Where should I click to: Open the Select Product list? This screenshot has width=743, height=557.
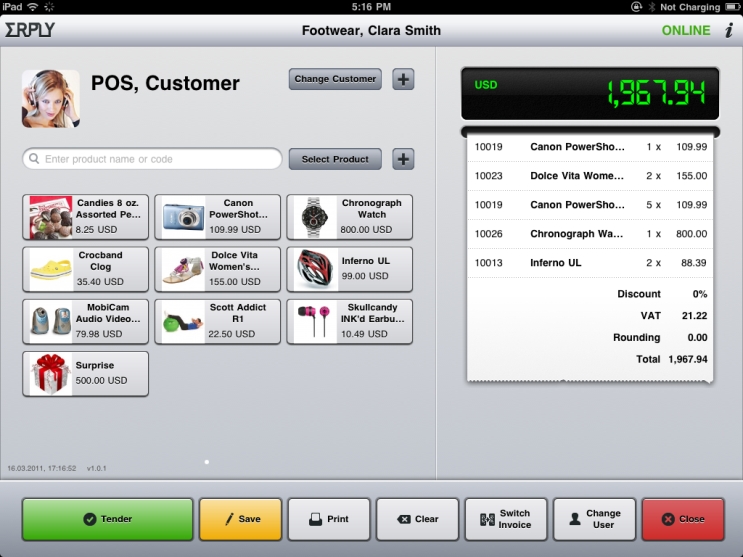coord(335,159)
